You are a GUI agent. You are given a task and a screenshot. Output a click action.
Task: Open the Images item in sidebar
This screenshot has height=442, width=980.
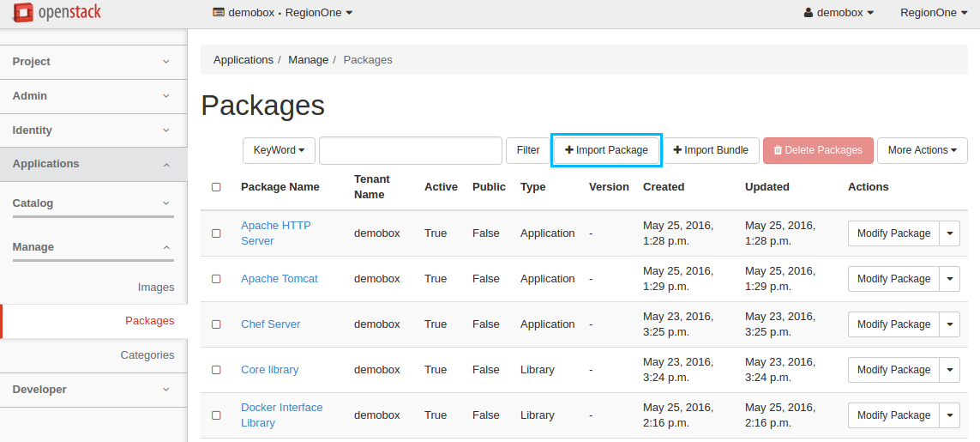(155, 288)
